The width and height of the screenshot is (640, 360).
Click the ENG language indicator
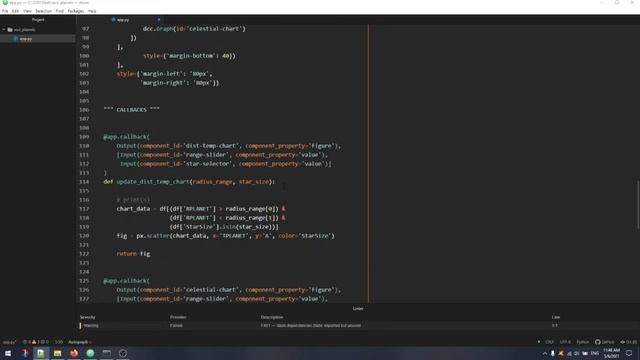(595, 353)
